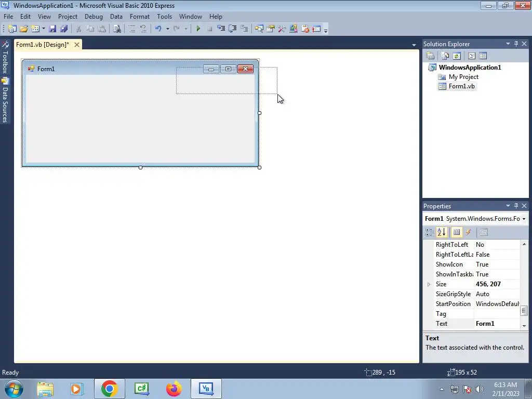Image resolution: width=532 pixels, height=399 pixels.
Task: Click the Immediate window toolbar icon
Action: (x=316, y=29)
